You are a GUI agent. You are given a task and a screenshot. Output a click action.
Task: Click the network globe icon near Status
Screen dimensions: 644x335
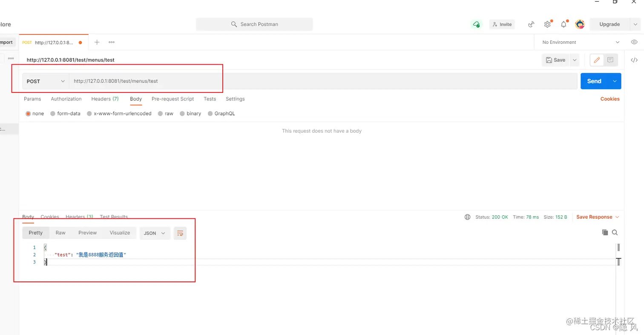468,217
